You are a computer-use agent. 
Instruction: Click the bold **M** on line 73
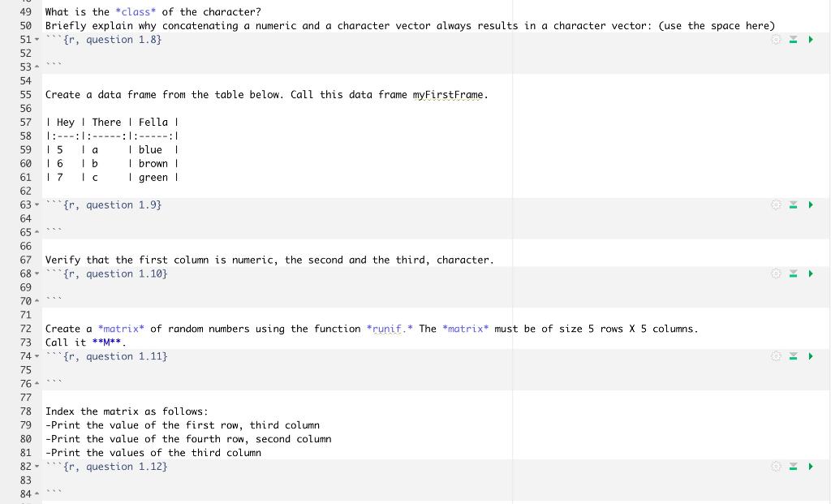(106, 342)
